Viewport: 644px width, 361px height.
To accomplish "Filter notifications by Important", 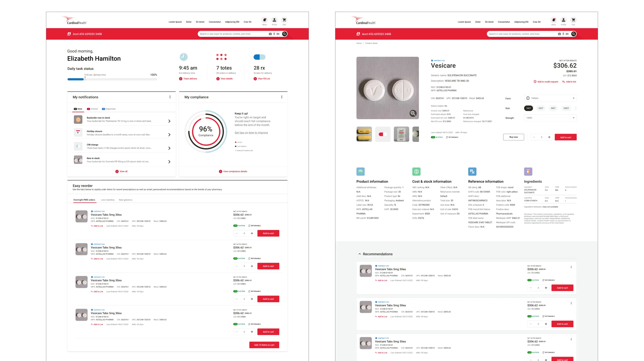I will point(108,109).
